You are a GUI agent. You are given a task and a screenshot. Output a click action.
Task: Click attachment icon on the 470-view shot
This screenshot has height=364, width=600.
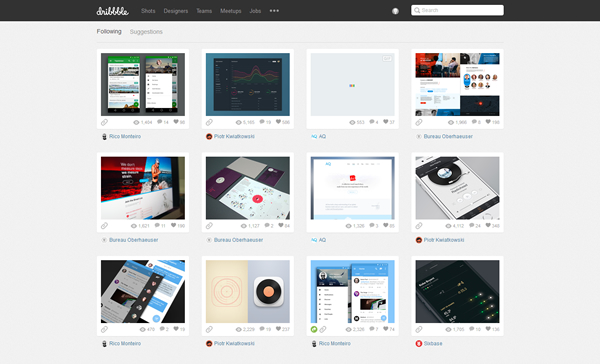pyautogui.click(x=104, y=330)
